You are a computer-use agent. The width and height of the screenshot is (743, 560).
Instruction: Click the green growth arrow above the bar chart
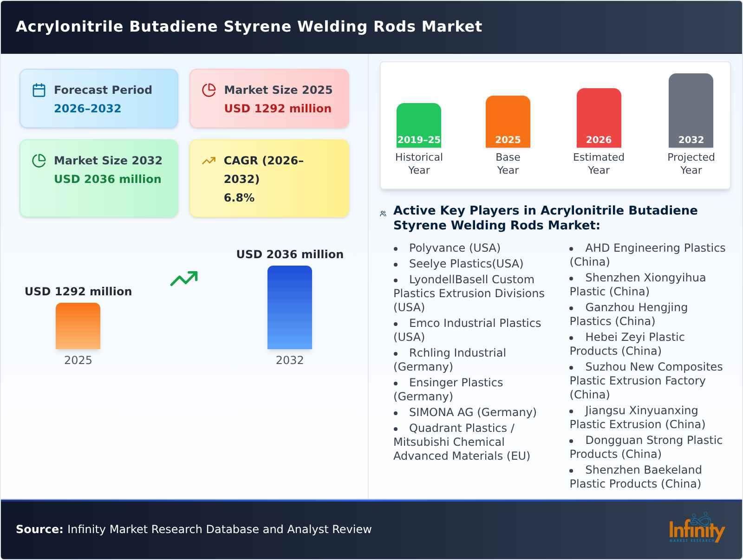pos(184,279)
